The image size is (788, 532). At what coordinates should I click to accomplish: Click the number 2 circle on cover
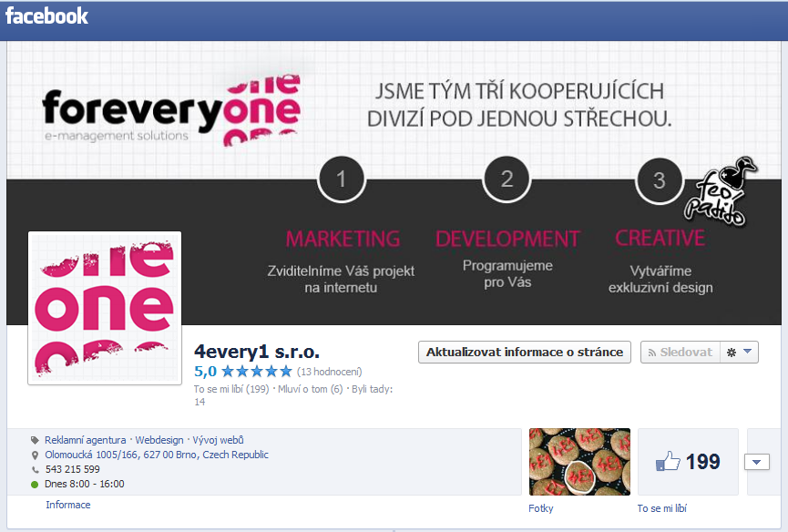(507, 179)
